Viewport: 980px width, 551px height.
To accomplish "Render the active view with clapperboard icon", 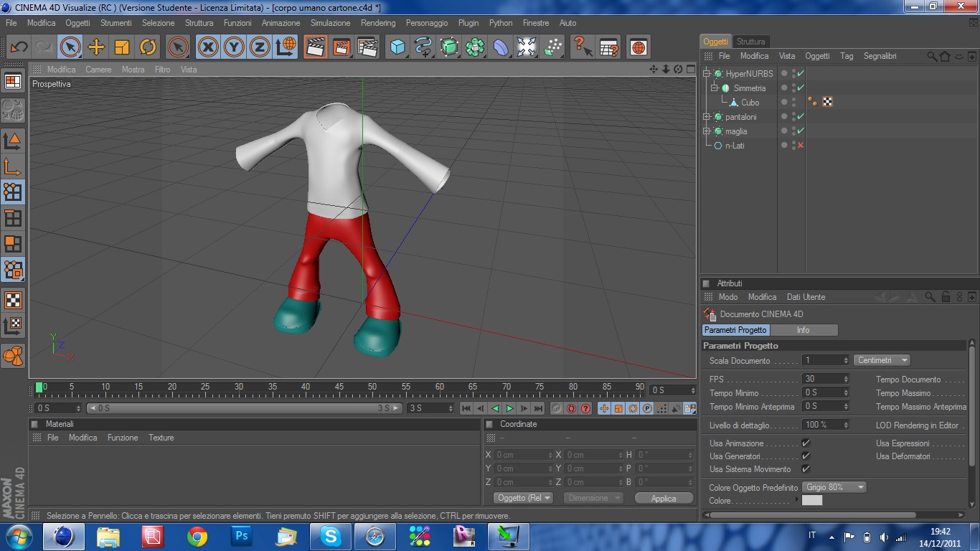I will (x=314, y=47).
